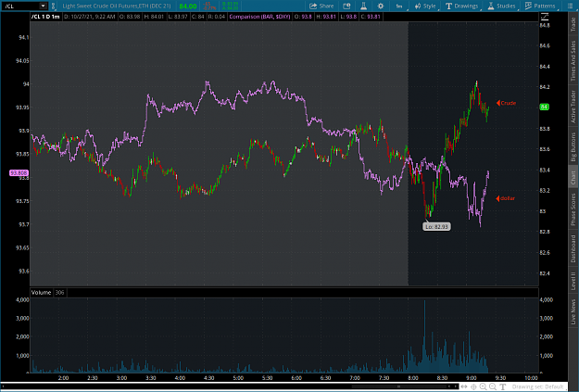579x392 pixels.
Task: Click the 84 current price marker
Action: click(x=545, y=107)
